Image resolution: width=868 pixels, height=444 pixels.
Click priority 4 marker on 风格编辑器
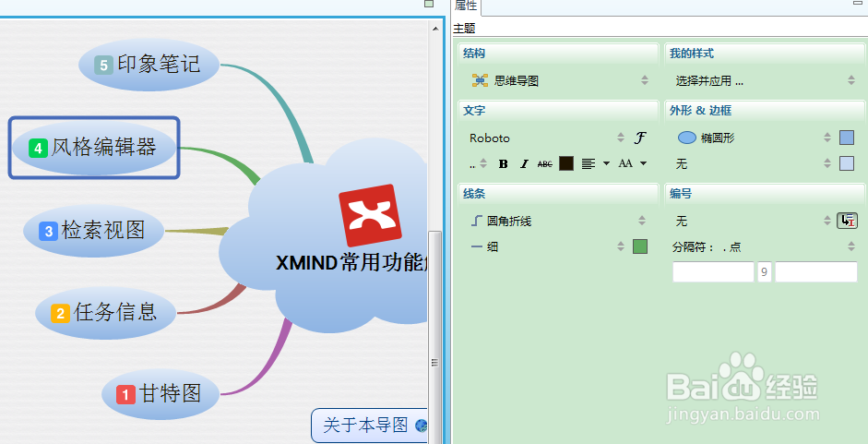(38, 149)
